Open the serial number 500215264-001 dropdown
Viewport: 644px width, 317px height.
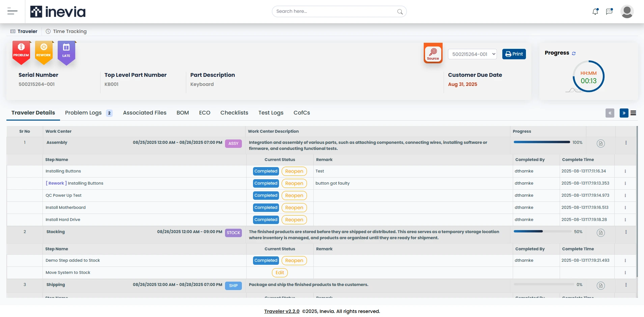pos(472,54)
